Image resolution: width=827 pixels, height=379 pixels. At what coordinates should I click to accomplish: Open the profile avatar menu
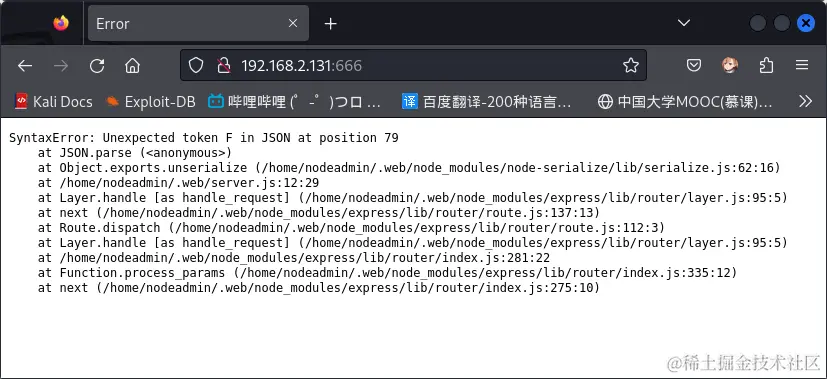tap(730, 65)
